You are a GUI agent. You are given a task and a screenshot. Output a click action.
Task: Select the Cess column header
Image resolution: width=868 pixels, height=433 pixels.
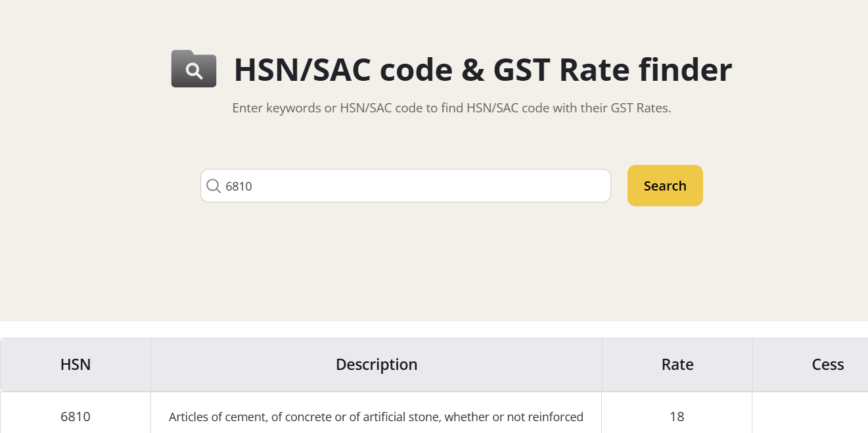click(827, 365)
